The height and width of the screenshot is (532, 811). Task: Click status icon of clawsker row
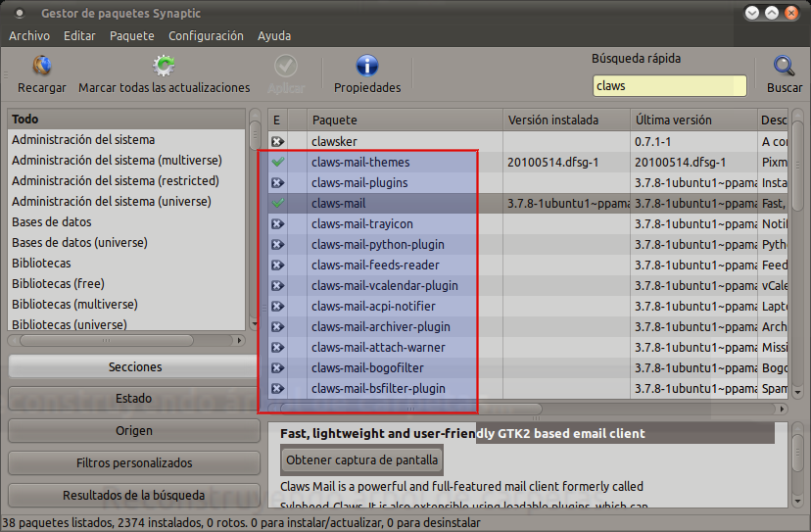[x=278, y=141]
